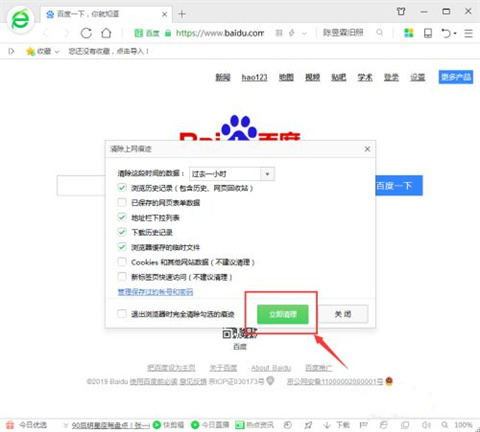This screenshot has width=480, height=432.
Task: Check the new tab quick access checkbox
Action: click(122, 277)
